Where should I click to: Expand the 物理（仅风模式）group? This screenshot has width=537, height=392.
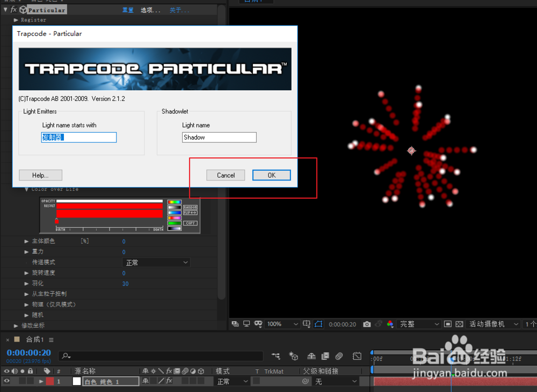click(x=26, y=304)
